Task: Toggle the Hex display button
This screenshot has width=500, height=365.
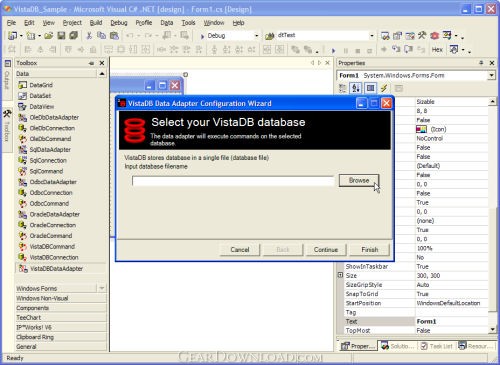Action: pos(437,50)
